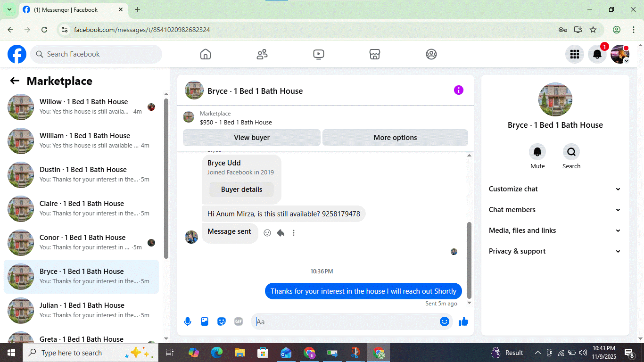Screen dimensions: 644x362
Task: Click the address bar URL
Action: point(142,30)
